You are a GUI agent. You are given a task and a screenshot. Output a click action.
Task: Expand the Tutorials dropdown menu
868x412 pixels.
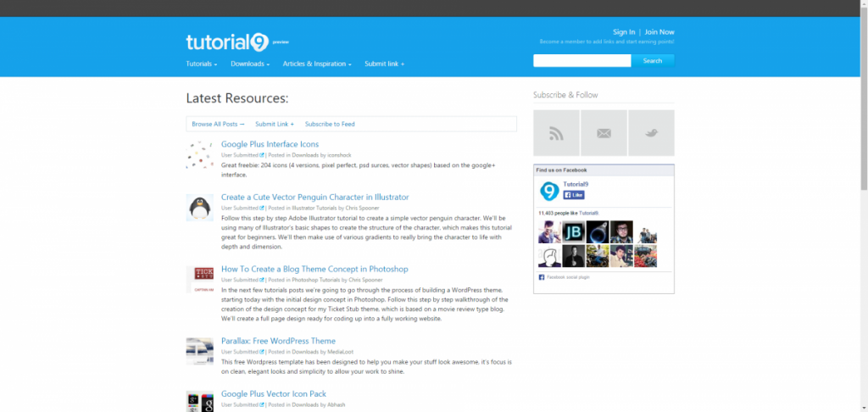coord(202,64)
